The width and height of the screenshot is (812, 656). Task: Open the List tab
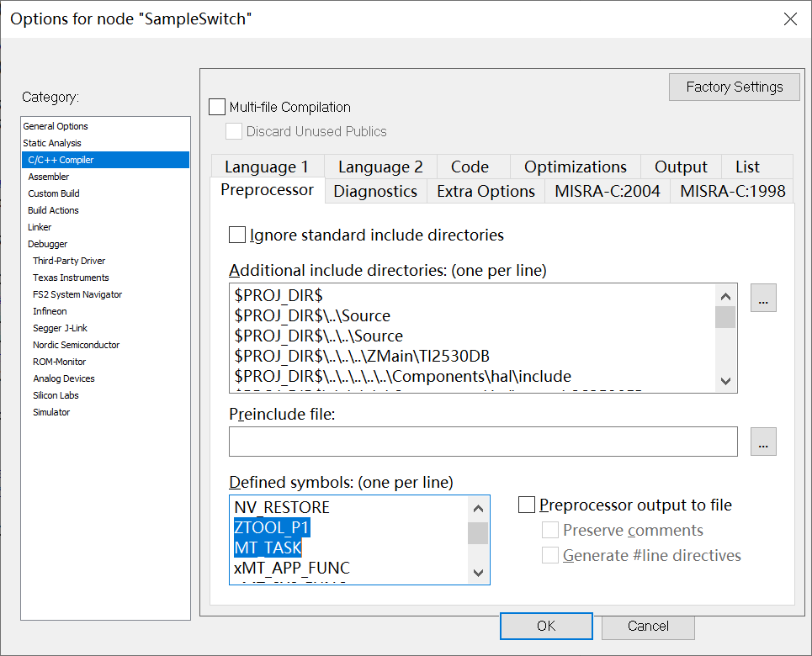[x=747, y=167]
